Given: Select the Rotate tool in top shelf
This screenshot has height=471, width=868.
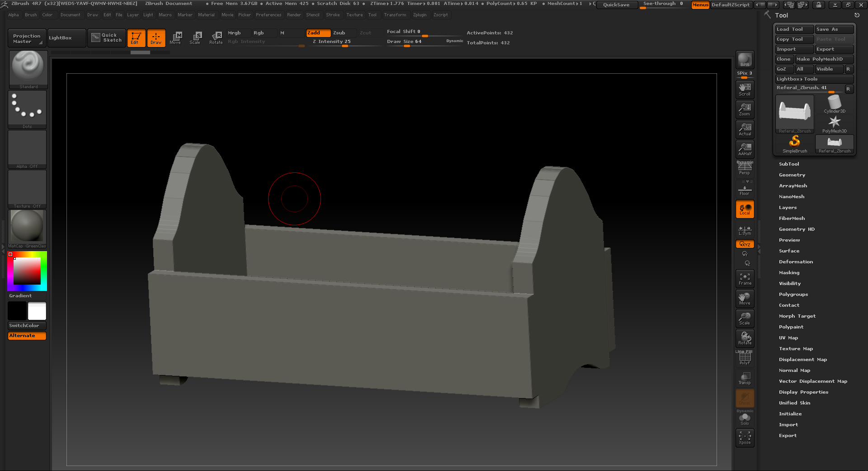Looking at the screenshot, I should pos(216,38).
